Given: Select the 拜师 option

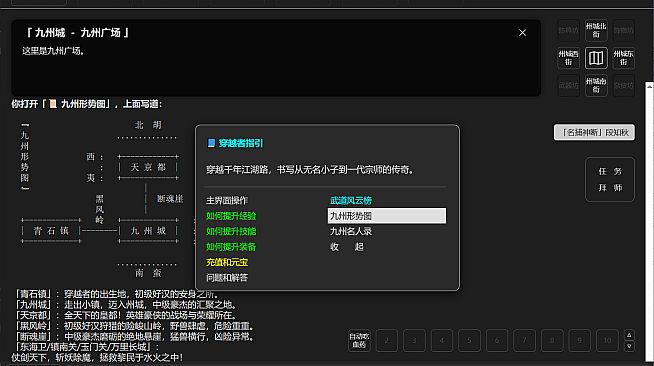Looking at the screenshot, I should pyautogui.click(x=610, y=188).
